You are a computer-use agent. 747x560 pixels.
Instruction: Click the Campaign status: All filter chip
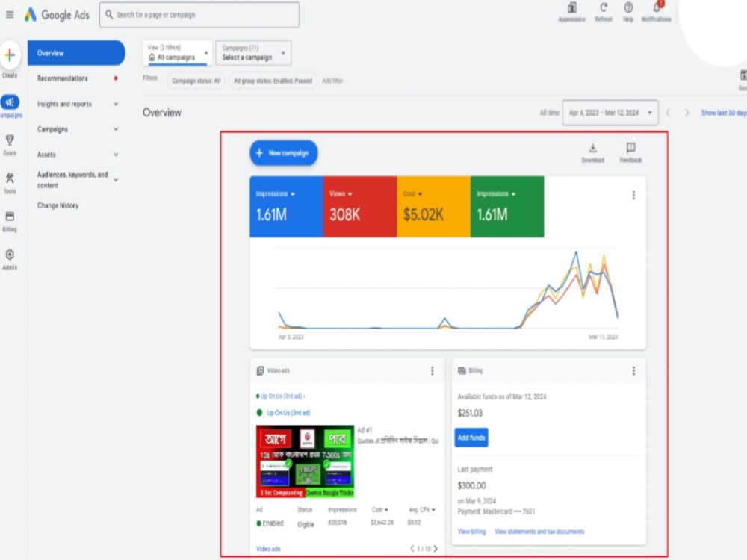pos(196,81)
